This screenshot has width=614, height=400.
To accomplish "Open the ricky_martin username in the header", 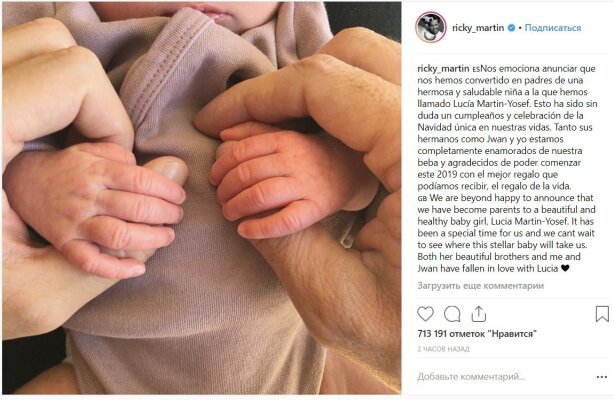I will coord(478,28).
